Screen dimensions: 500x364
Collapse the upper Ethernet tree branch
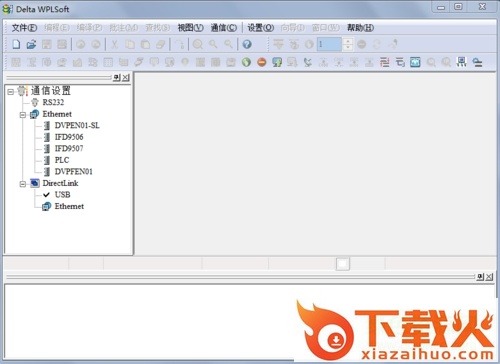(x=23, y=115)
